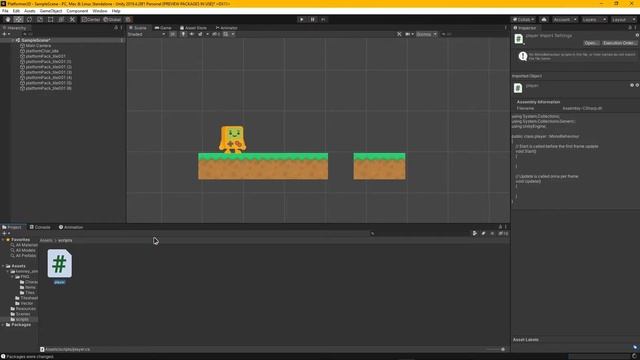
Task: Open the Layers dropdown
Action: (x=594, y=20)
